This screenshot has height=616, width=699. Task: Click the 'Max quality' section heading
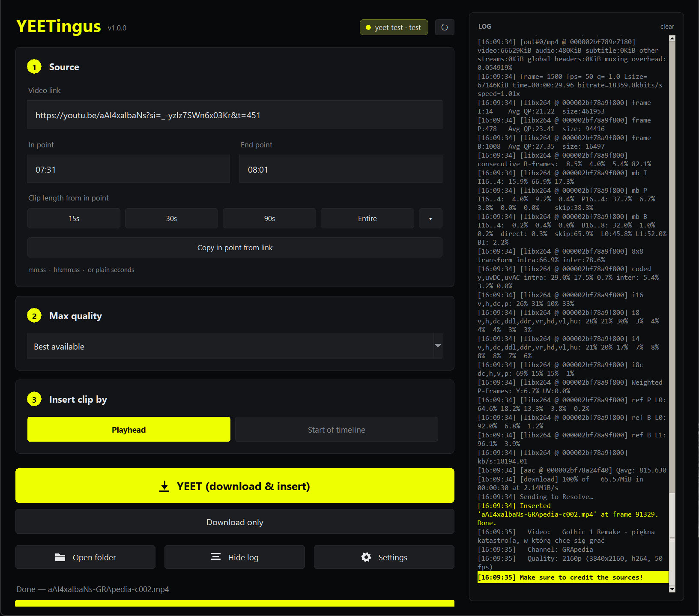coord(75,316)
